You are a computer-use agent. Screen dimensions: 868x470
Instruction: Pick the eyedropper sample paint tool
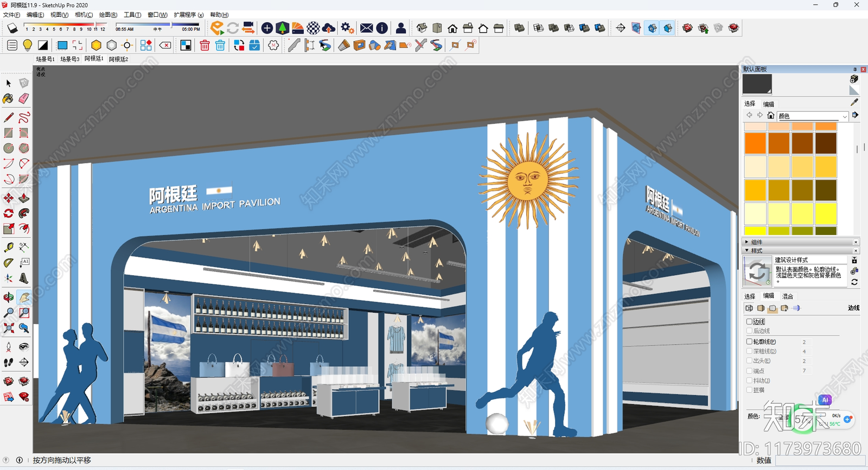[x=854, y=102]
